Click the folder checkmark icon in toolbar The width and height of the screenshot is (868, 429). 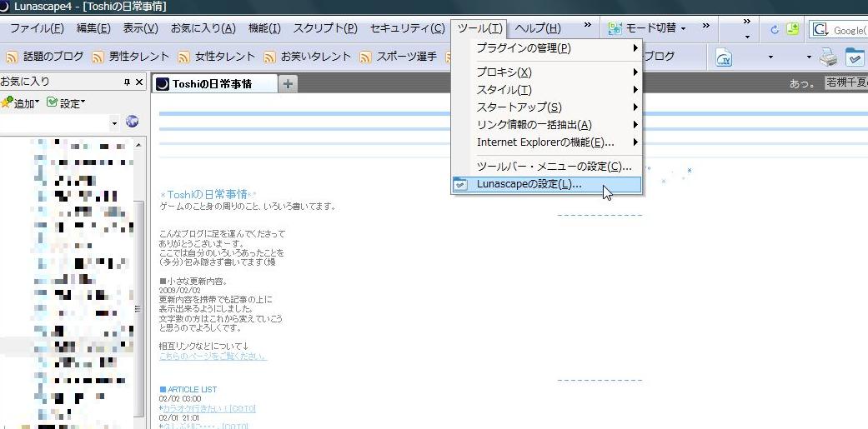tap(855, 57)
